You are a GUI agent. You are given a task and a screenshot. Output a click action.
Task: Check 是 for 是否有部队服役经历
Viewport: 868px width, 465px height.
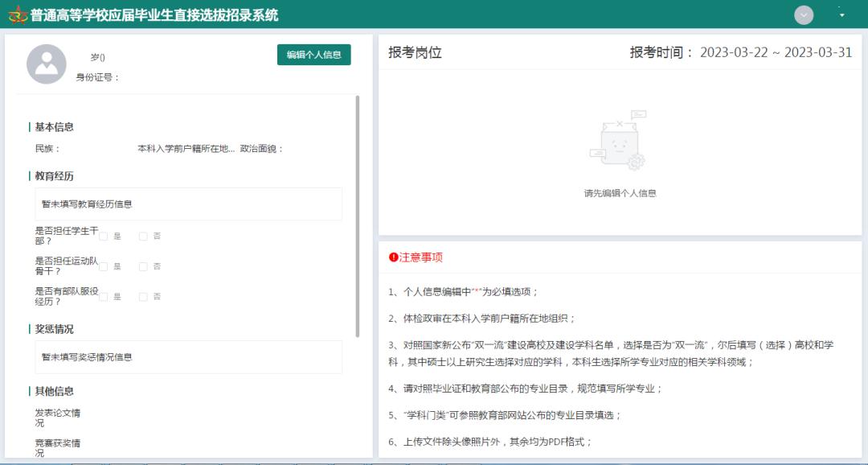click(103, 296)
